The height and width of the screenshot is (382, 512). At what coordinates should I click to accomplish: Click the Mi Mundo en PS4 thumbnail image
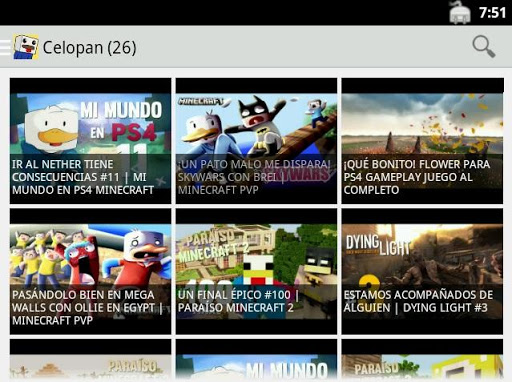pyautogui.click(x=90, y=124)
